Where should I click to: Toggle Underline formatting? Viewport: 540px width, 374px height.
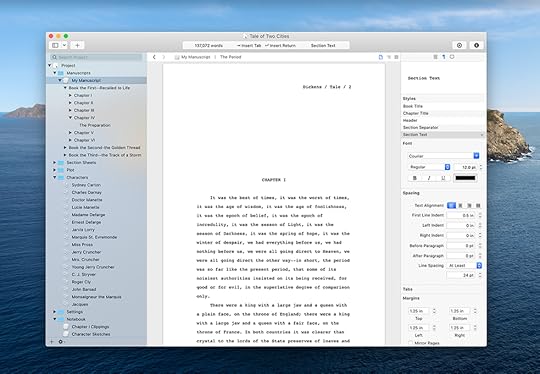click(443, 178)
